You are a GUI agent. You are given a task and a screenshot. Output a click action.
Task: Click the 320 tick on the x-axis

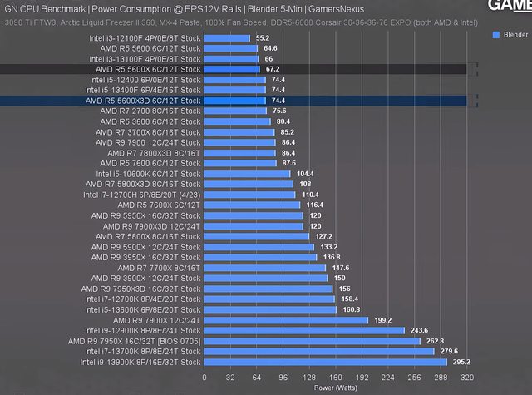[x=465, y=378]
